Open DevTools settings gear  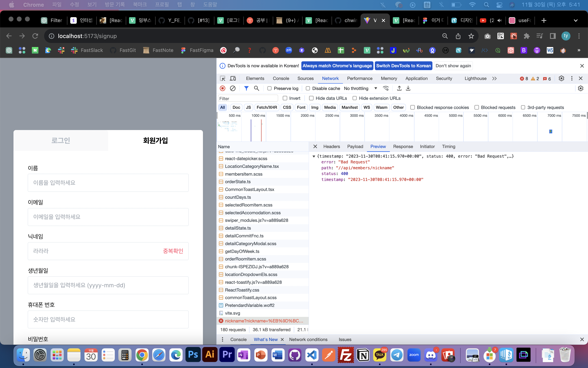pyautogui.click(x=561, y=78)
